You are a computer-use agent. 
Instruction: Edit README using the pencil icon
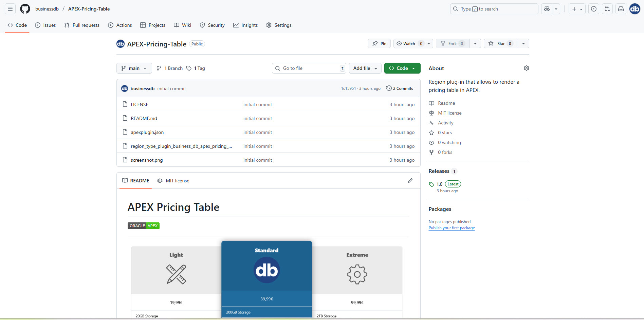[410, 181]
